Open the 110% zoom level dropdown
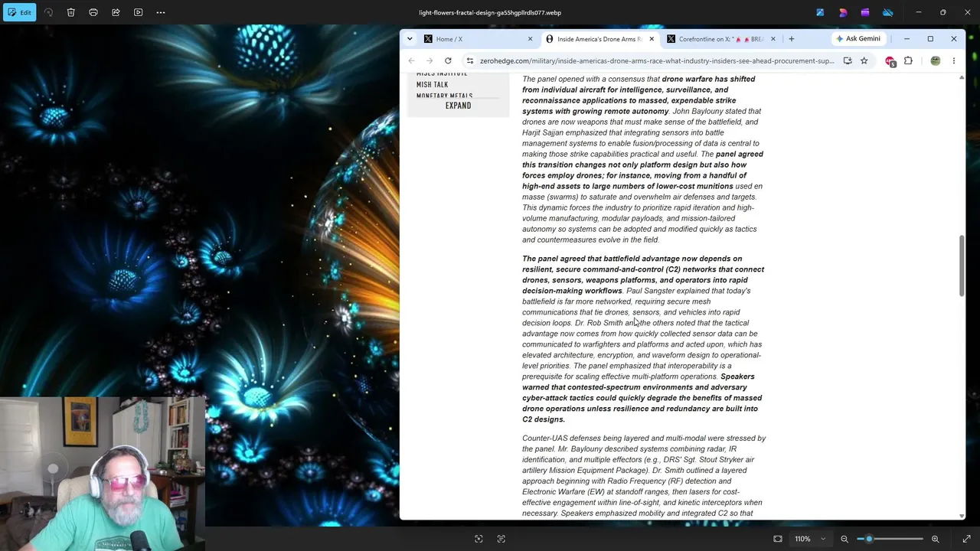The width and height of the screenshot is (980, 551). click(810, 539)
